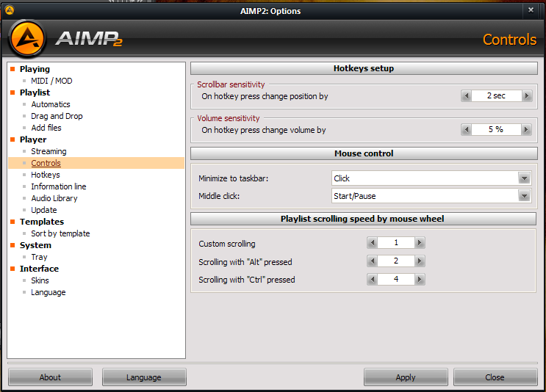Open Streaming settings
Viewport: 546px width, 392px height.
point(49,151)
